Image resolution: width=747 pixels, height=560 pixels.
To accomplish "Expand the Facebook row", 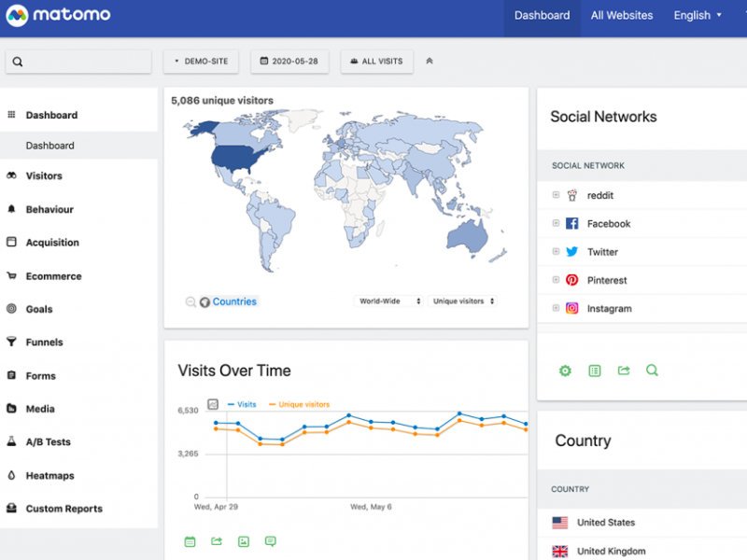I will 556,223.
